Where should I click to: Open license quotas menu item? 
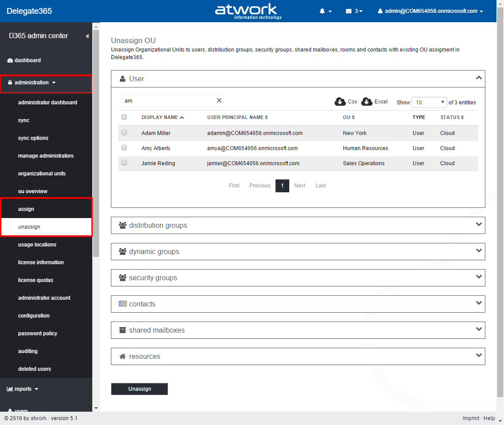click(x=35, y=280)
